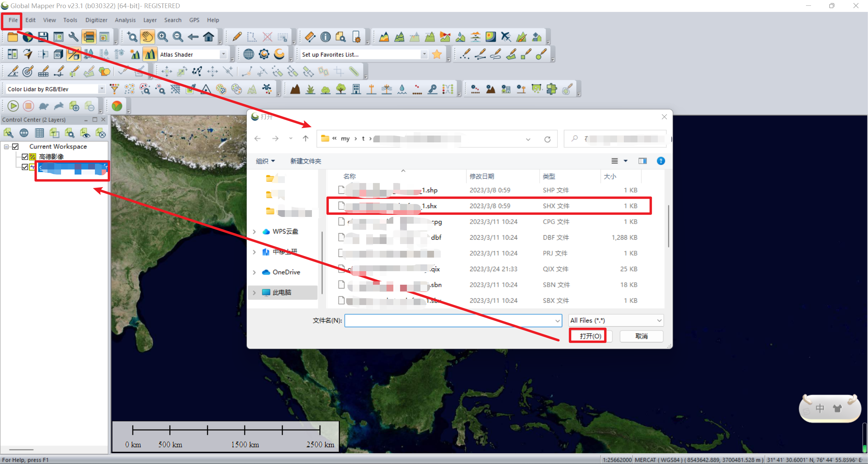Click the yellow Favorites star icon
Screen dimensions: 868x464
(x=437, y=54)
